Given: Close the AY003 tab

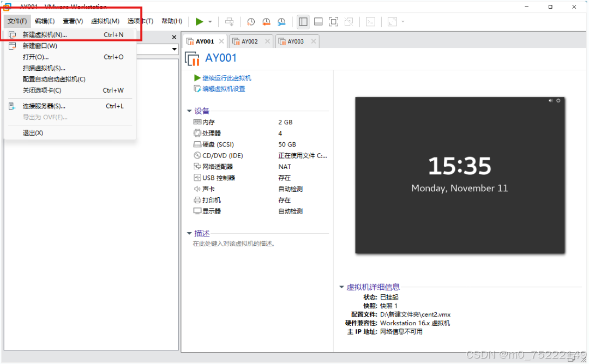Looking at the screenshot, I should click(313, 41).
